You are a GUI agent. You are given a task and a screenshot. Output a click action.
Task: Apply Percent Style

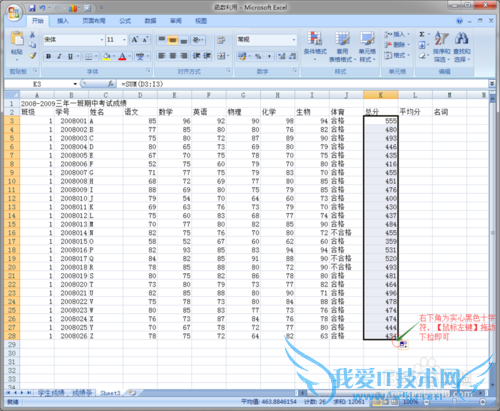click(258, 56)
